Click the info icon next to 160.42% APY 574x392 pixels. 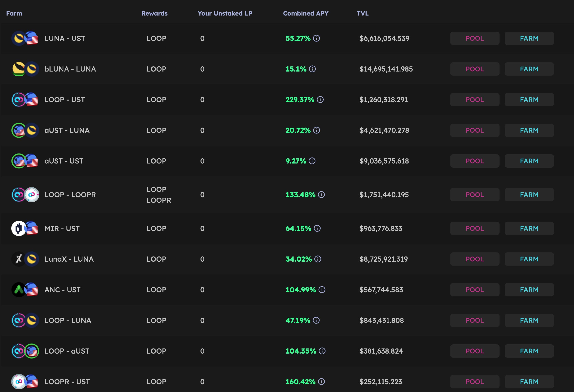pyautogui.click(x=321, y=382)
